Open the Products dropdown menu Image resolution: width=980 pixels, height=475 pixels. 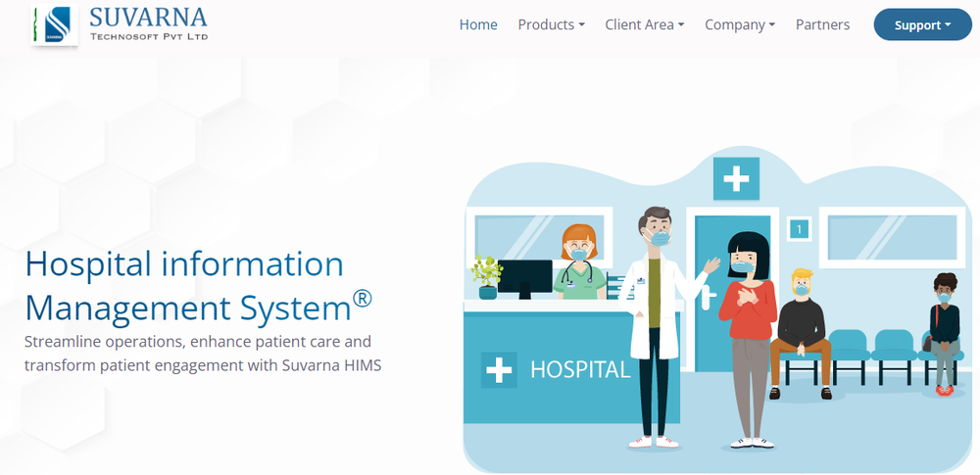[551, 24]
